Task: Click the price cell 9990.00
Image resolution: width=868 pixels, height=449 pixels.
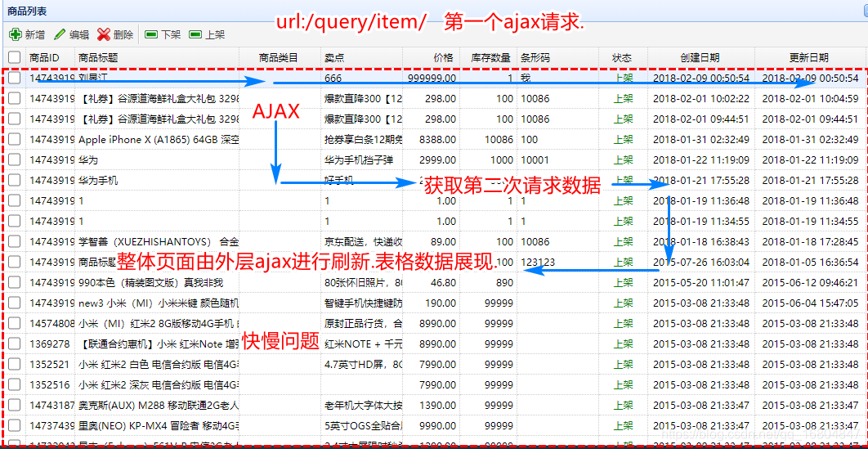Action: pyautogui.click(x=437, y=426)
